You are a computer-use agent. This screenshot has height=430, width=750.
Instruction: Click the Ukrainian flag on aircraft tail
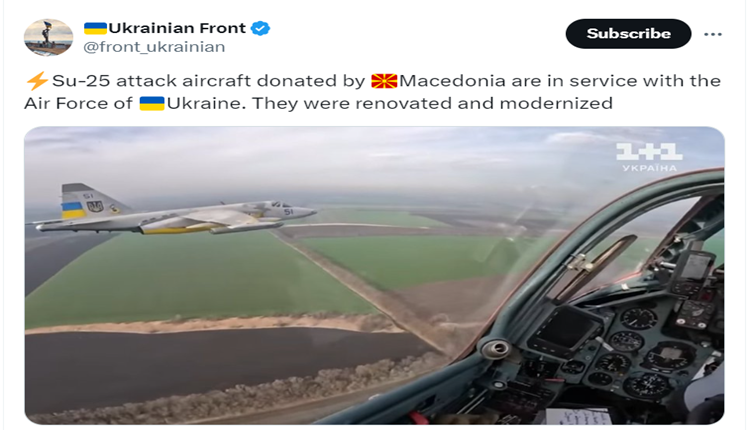pos(73,209)
